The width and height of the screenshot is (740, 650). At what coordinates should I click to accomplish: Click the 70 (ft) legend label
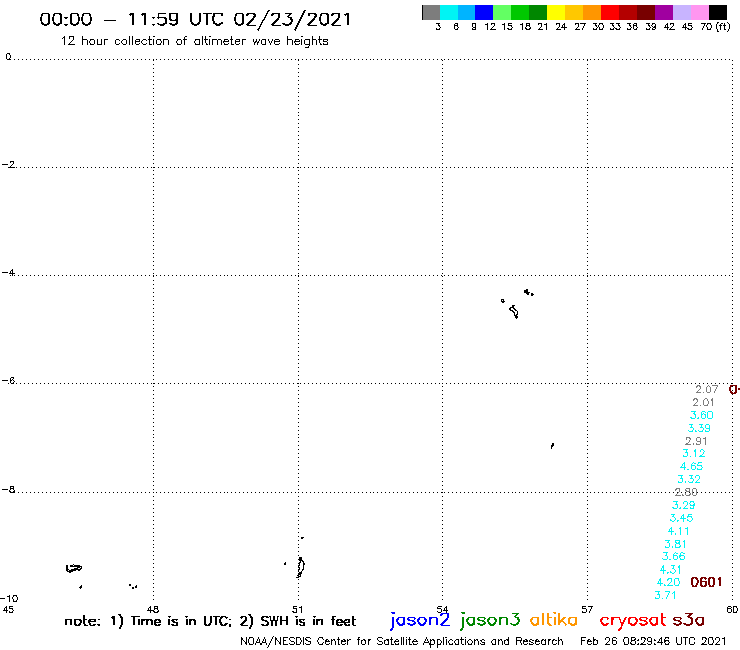click(x=715, y=26)
